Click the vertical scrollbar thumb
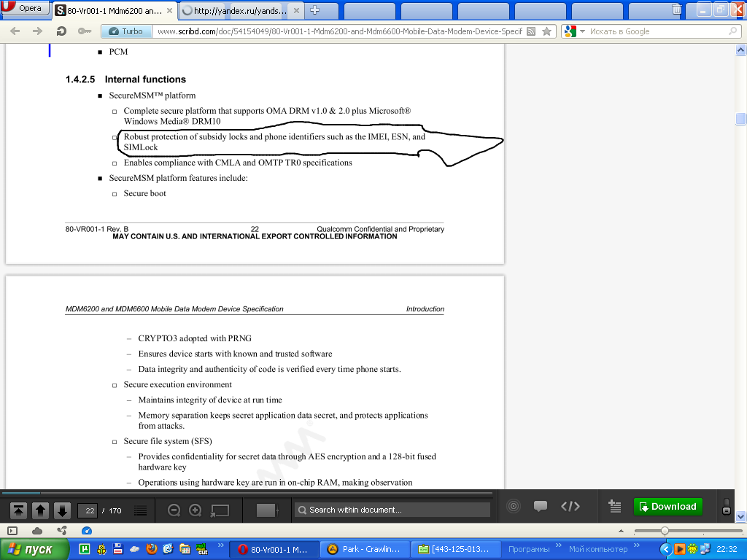The image size is (747, 560). click(741, 119)
